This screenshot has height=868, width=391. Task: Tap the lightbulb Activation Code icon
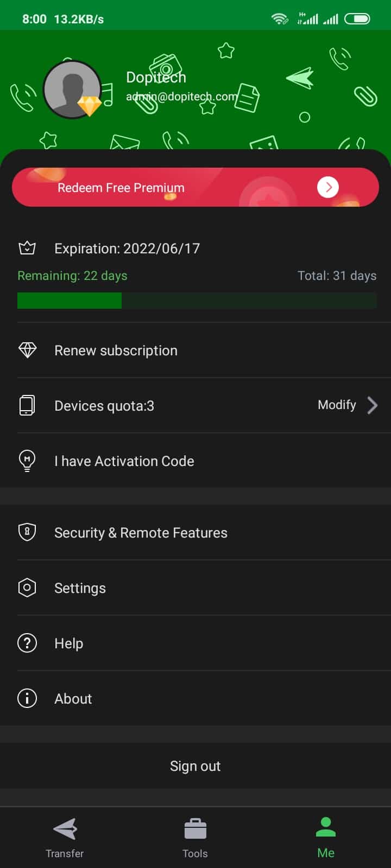click(x=27, y=461)
